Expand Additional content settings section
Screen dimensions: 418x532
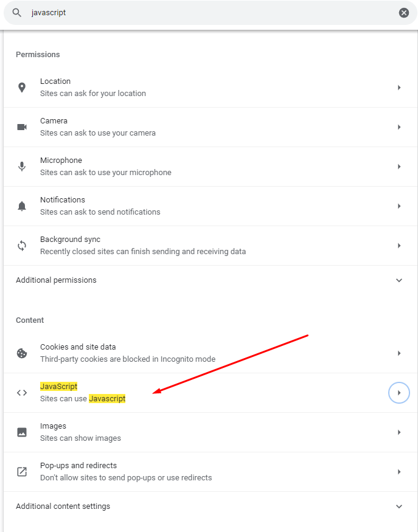(399, 506)
